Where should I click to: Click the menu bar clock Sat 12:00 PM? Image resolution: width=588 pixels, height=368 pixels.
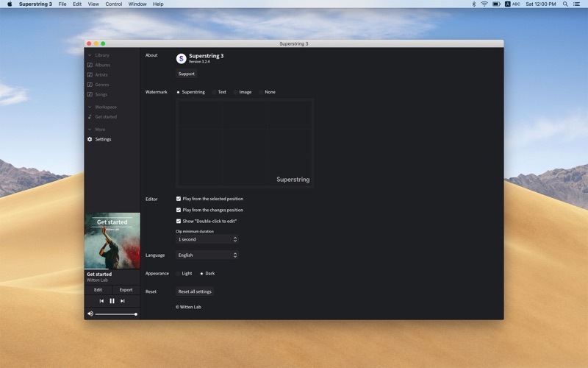pyautogui.click(x=540, y=4)
